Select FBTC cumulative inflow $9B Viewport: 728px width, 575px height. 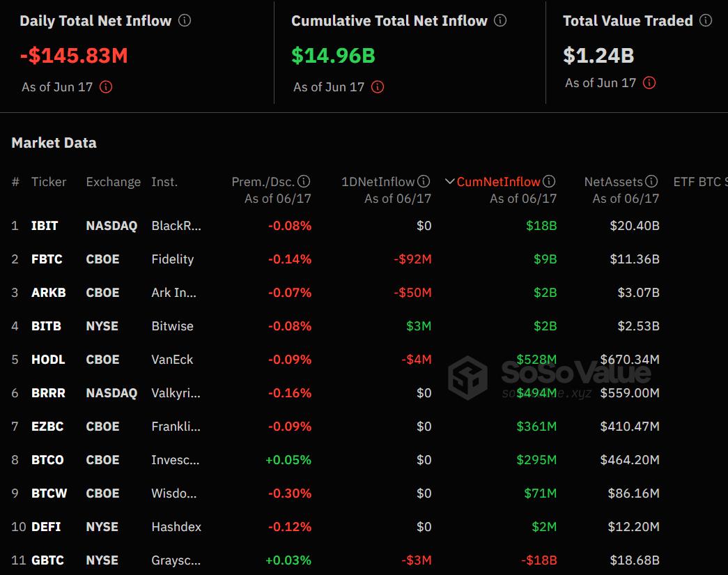pyautogui.click(x=545, y=259)
